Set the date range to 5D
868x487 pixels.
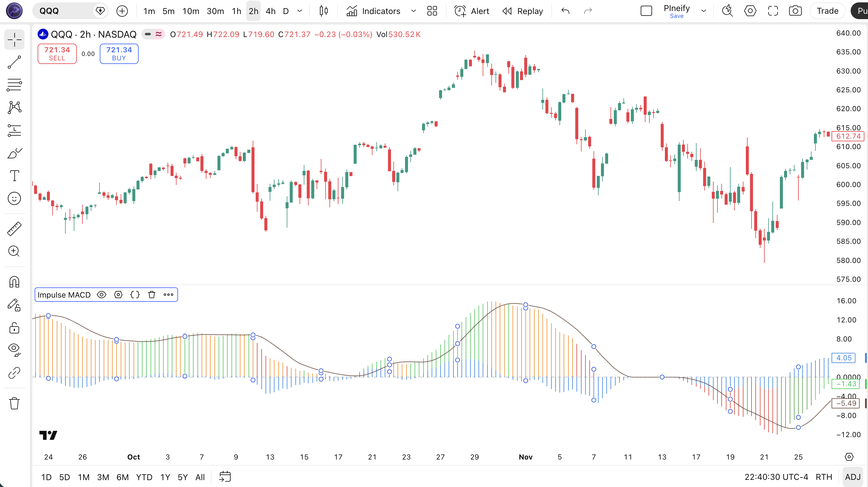(65, 477)
